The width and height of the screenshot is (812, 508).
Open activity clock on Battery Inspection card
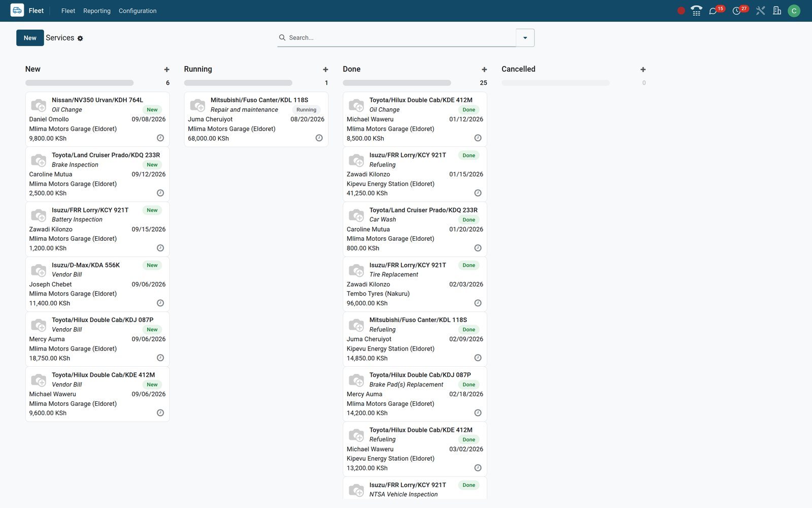point(160,248)
